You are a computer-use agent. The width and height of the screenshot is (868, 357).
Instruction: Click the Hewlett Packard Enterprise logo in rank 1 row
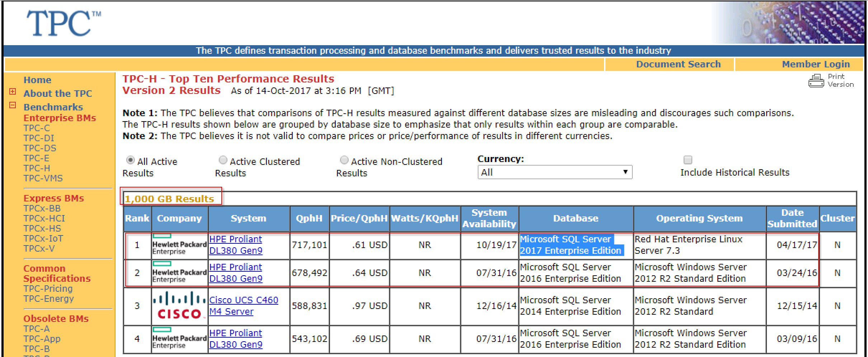pyautogui.click(x=179, y=244)
